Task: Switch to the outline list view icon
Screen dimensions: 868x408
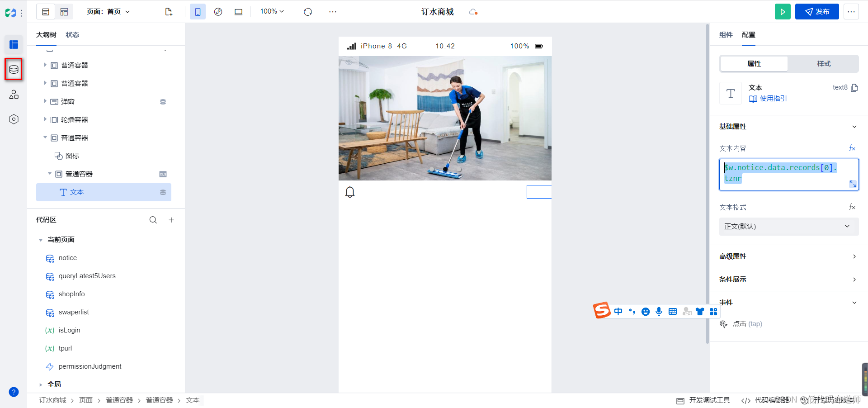Action: pyautogui.click(x=46, y=12)
